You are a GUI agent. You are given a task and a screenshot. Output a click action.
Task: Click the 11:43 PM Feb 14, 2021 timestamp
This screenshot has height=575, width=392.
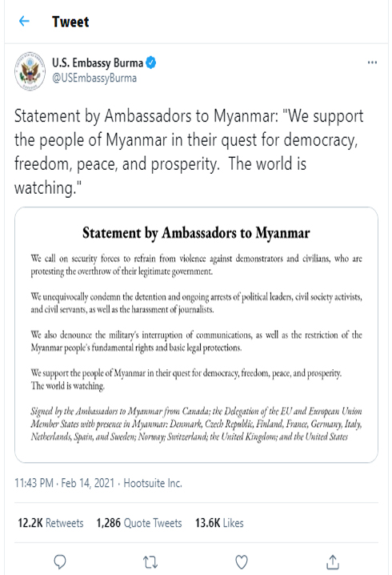(65, 483)
